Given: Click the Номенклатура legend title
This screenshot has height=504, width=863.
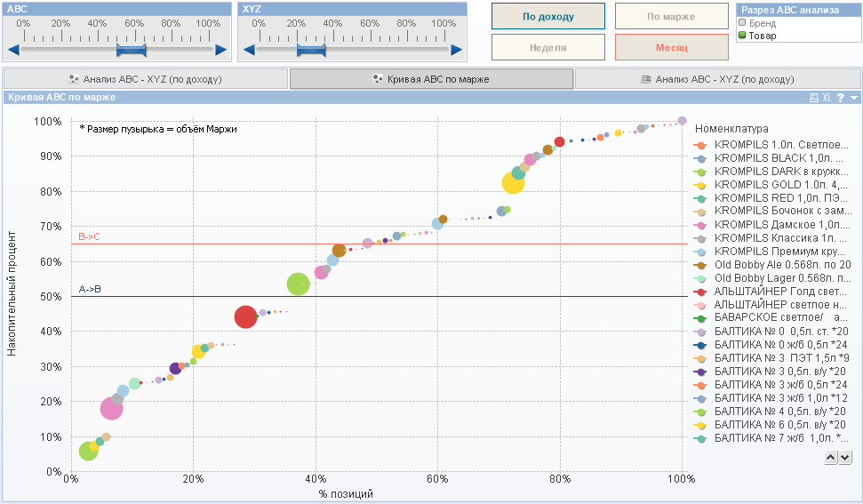Looking at the screenshot, I should [x=731, y=129].
